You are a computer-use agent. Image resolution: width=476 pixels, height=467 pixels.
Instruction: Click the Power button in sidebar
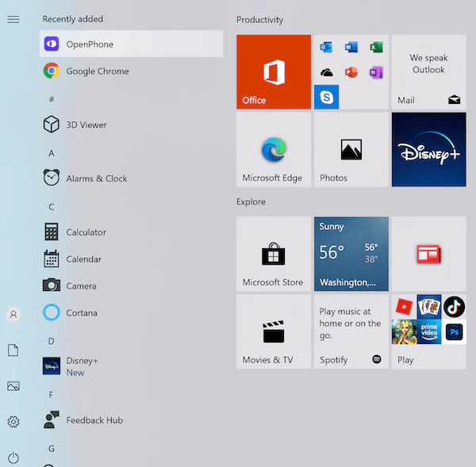pos(13,457)
